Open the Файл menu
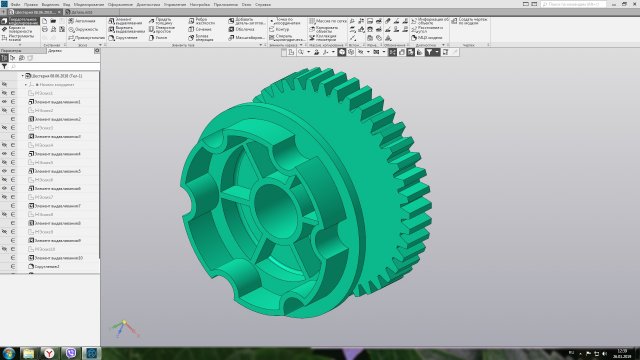This screenshot has width=640, height=360. [15, 4]
